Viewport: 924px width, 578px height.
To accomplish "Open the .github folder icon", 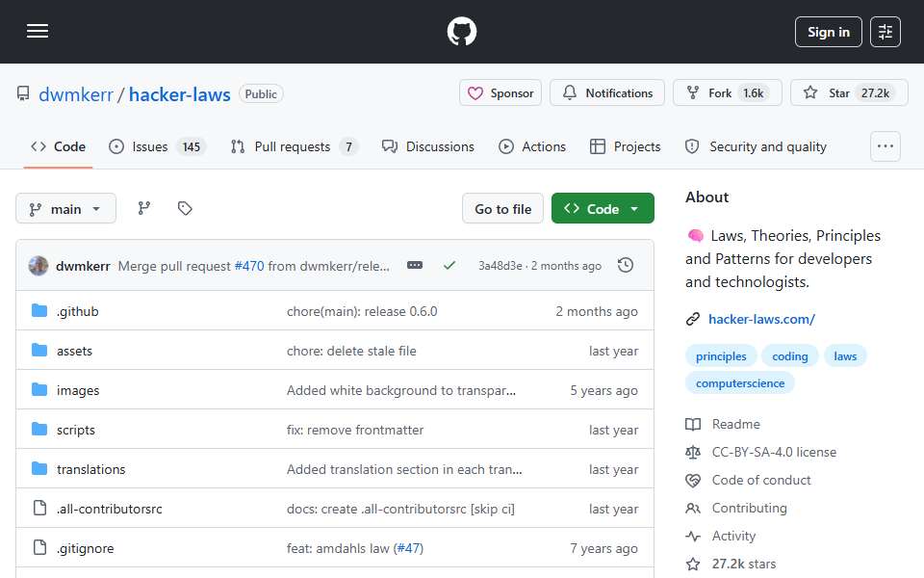I will (x=39, y=310).
